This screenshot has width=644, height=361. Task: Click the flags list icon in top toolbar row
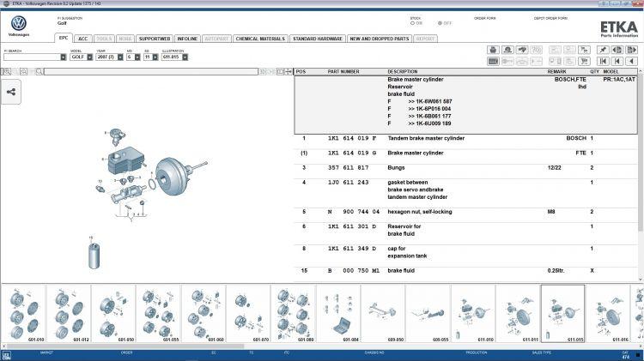click(584, 50)
